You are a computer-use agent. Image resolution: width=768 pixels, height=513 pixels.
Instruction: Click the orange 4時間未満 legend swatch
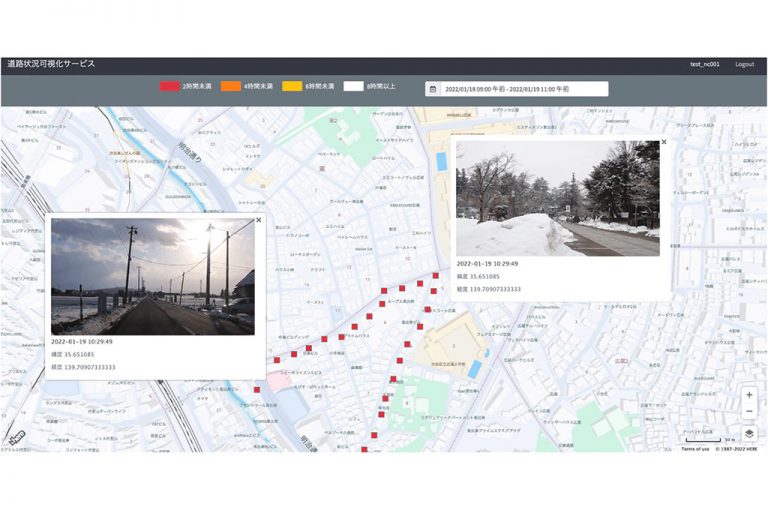coord(231,87)
